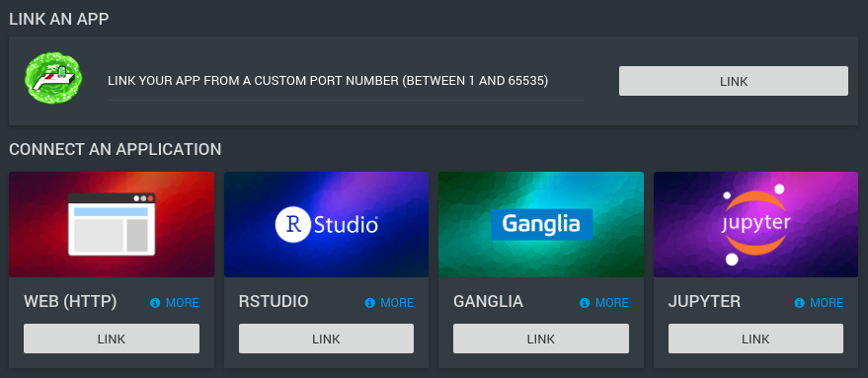Click the green portal app icon
This screenshot has width=868, height=378.
pos(53,80)
